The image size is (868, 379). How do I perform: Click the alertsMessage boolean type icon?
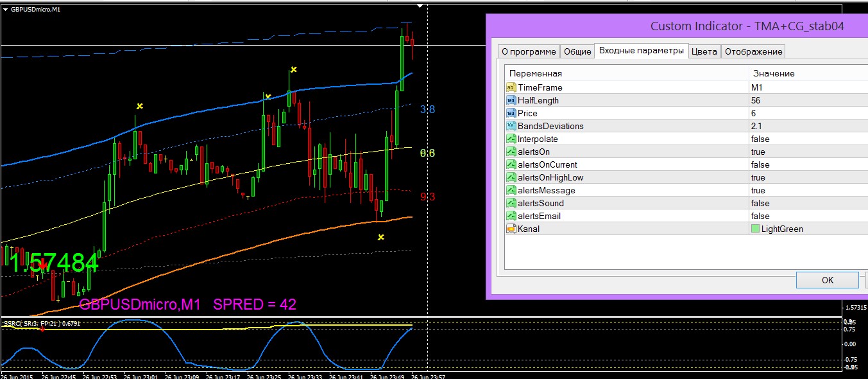click(511, 190)
